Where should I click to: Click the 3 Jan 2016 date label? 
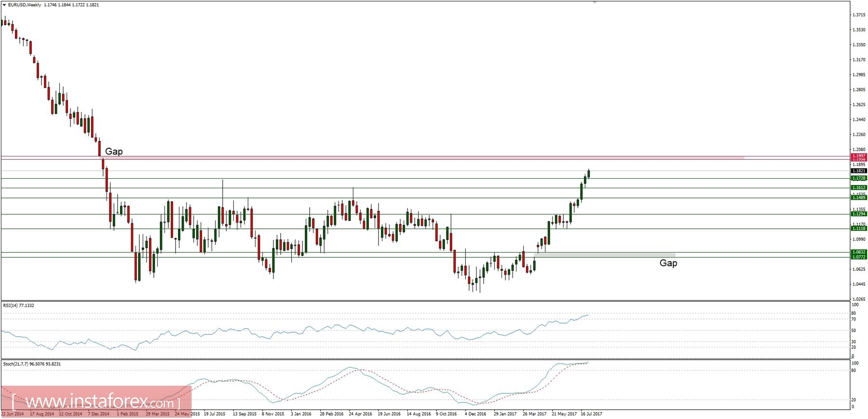301,414
